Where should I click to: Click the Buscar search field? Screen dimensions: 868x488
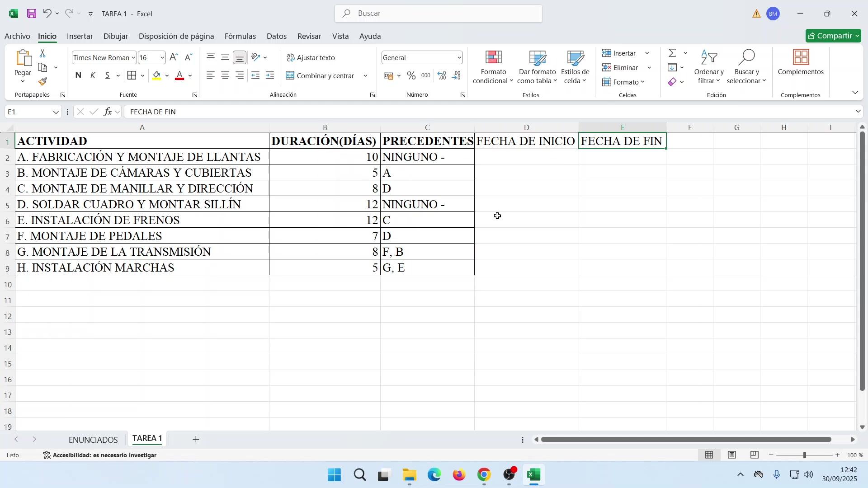click(x=439, y=14)
